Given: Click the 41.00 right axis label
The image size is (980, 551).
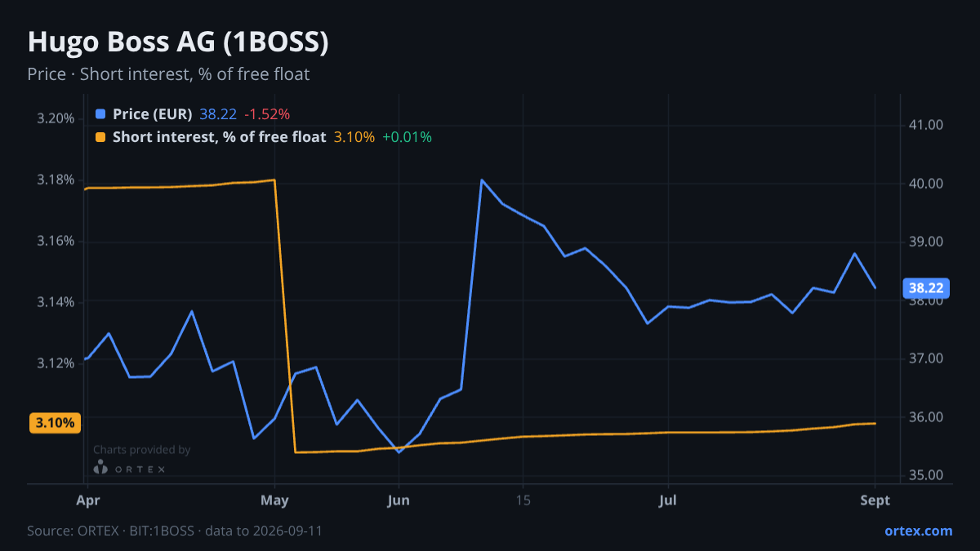Looking at the screenshot, I should coord(926,125).
